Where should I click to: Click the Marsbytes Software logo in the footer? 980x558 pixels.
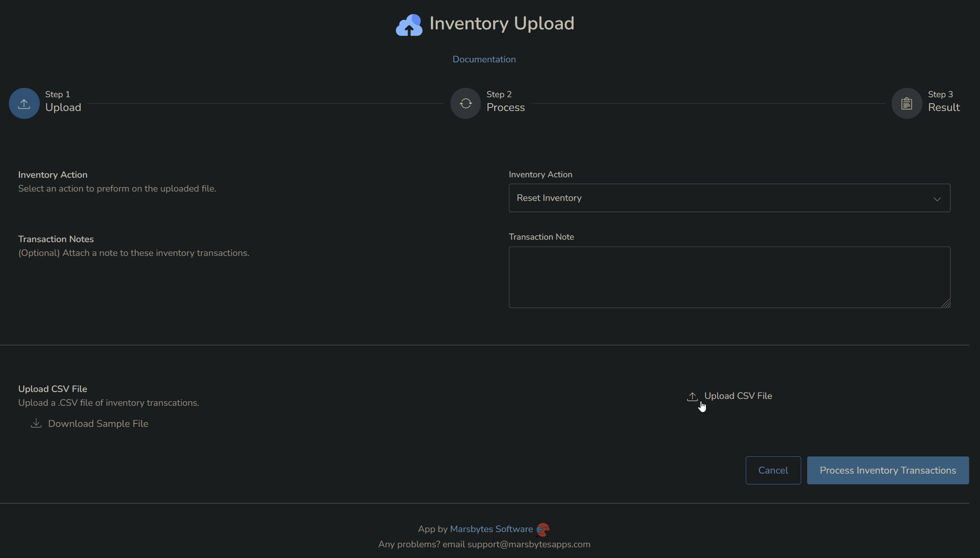(543, 529)
